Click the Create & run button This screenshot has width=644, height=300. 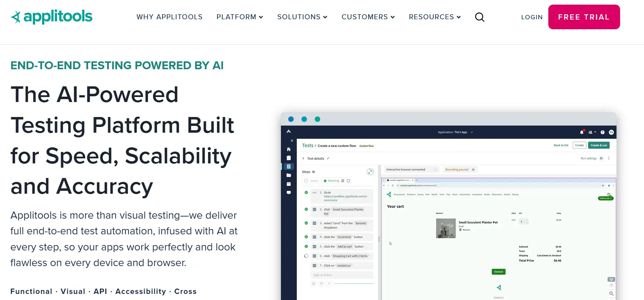[x=599, y=145]
